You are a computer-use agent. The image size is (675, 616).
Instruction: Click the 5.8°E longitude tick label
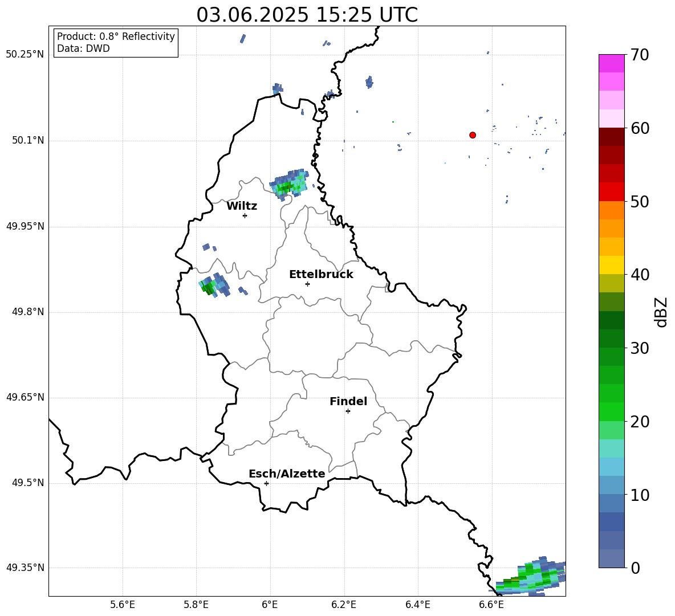pyautogui.click(x=196, y=605)
